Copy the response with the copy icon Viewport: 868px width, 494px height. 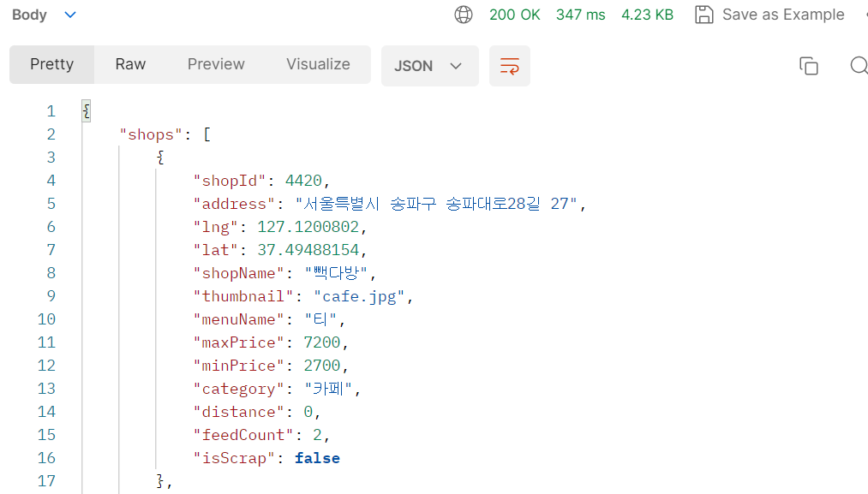(809, 66)
